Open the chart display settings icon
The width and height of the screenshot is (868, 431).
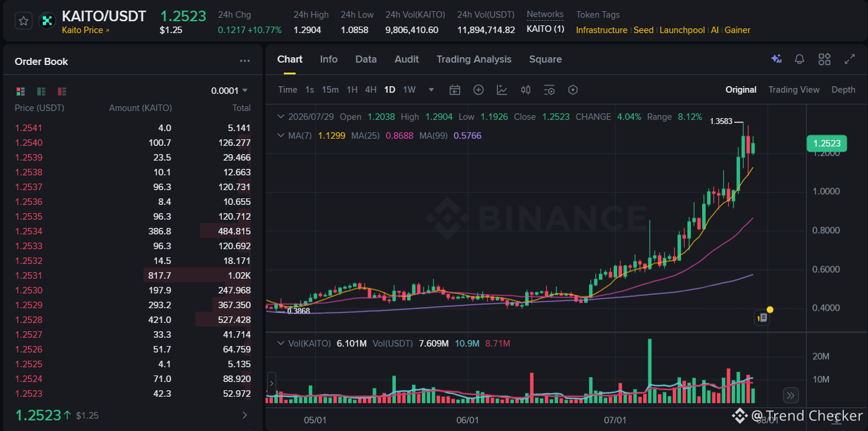click(x=549, y=90)
